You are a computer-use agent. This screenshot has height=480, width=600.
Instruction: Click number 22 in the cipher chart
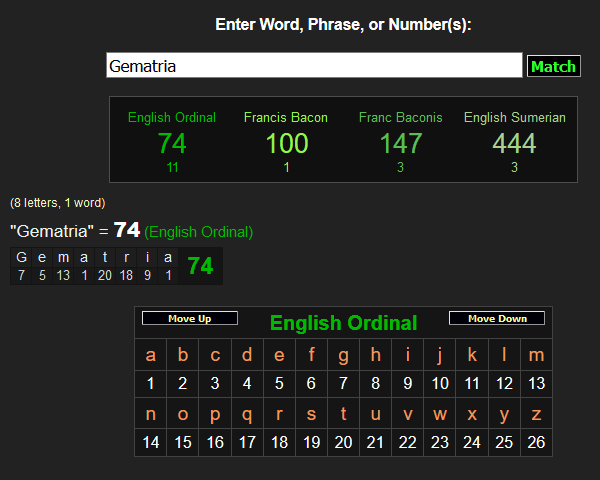408,442
